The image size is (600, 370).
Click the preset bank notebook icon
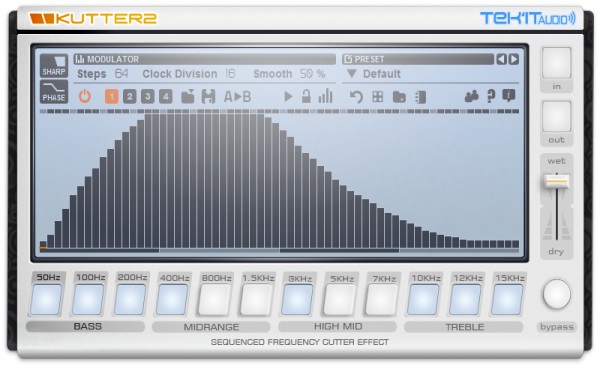[420, 97]
